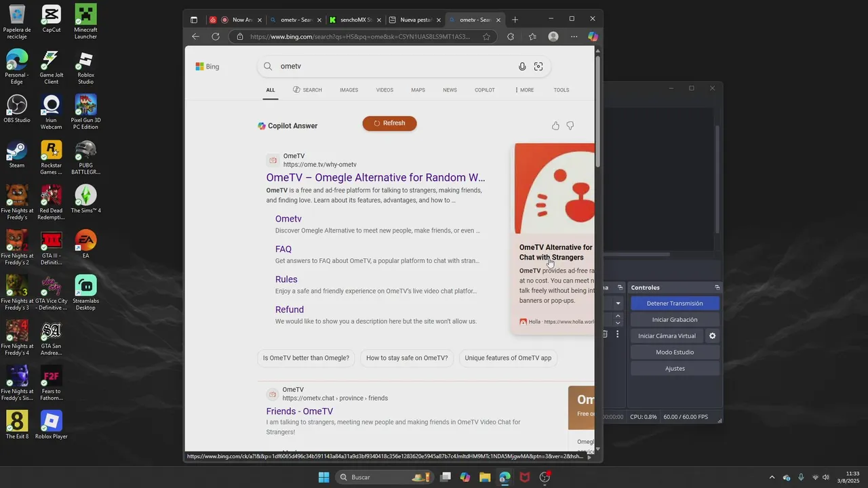The width and height of the screenshot is (868, 488).
Task: Open Ajustes button in OBS
Action: pyautogui.click(x=675, y=369)
